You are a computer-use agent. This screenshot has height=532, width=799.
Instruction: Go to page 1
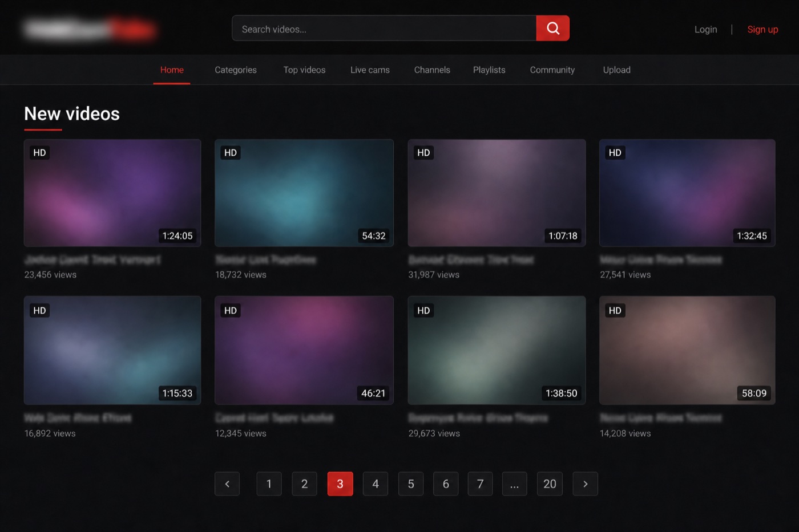coord(269,484)
